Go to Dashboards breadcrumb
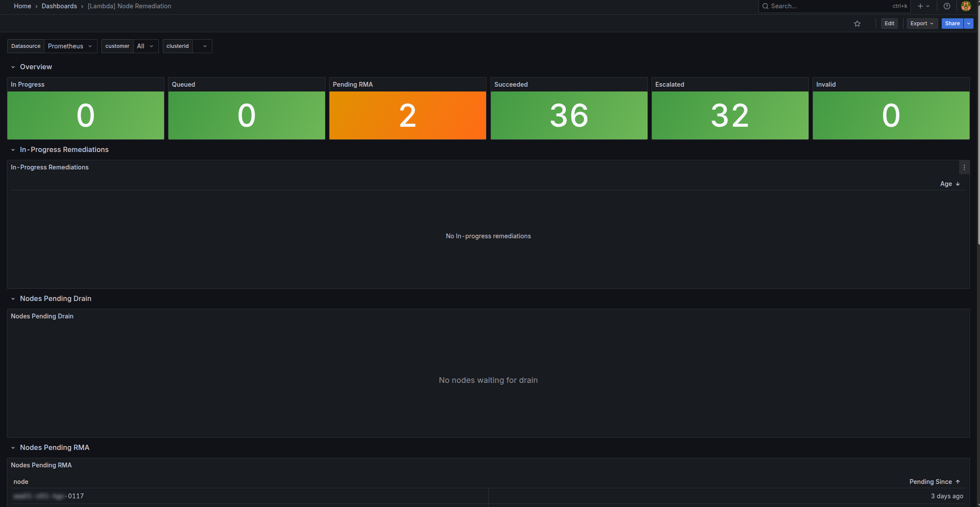Image resolution: width=980 pixels, height=507 pixels. point(59,6)
